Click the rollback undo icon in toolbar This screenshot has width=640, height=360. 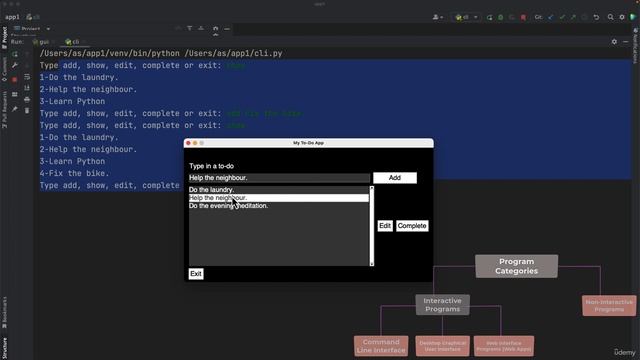pos(596,17)
